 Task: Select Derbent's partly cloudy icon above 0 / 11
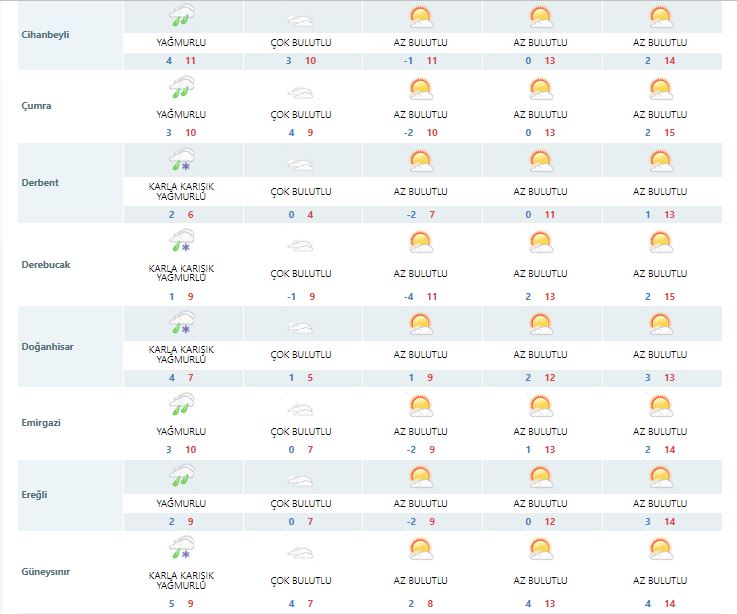(x=540, y=161)
